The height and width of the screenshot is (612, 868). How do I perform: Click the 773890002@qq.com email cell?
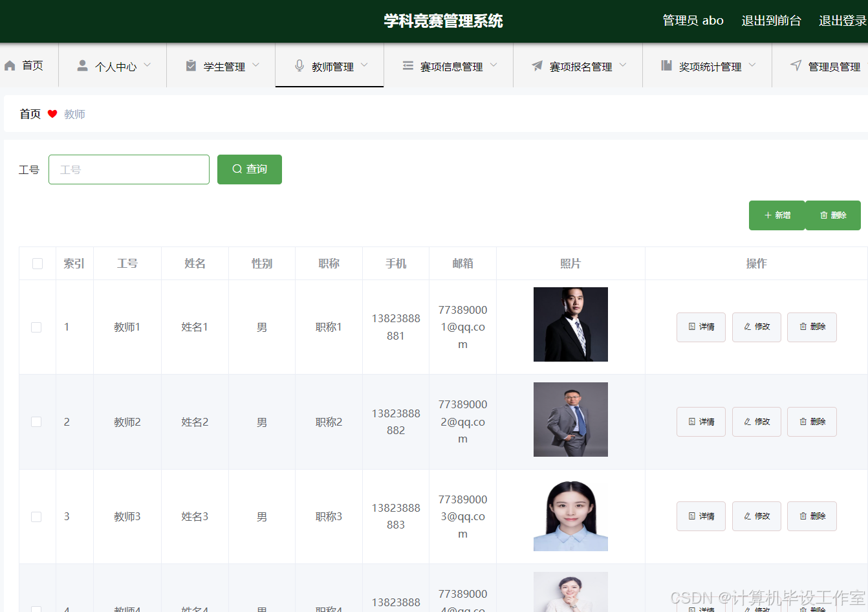pos(462,422)
